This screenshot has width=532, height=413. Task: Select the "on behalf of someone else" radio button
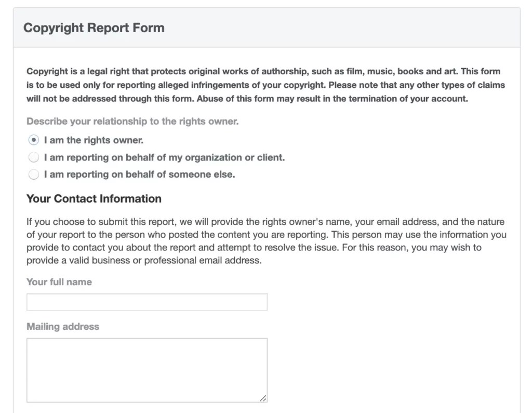coord(34,175)
